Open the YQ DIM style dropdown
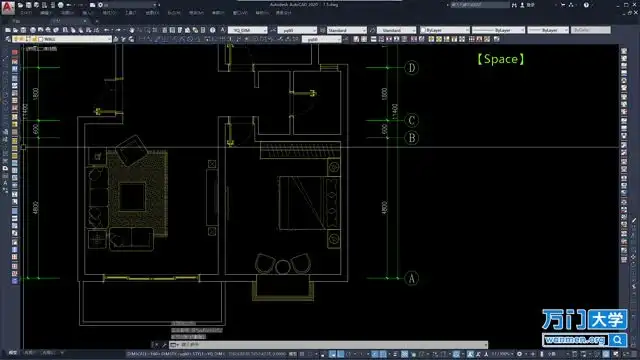 pos(264,30)
